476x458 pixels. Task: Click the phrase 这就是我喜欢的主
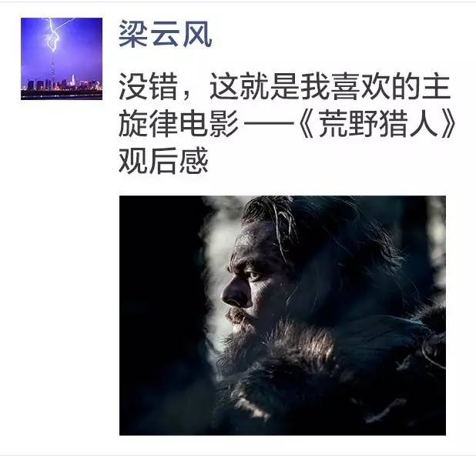point(330,87)
